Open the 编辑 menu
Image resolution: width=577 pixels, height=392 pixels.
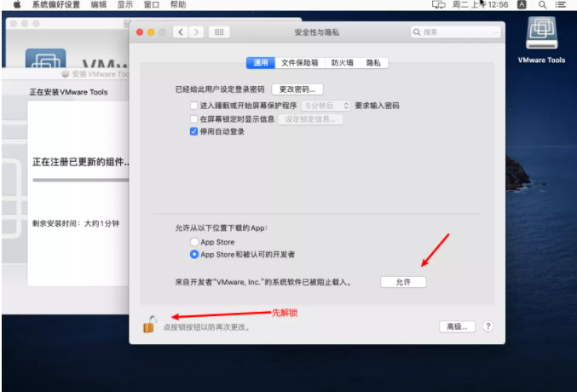[x=99, y=5]
